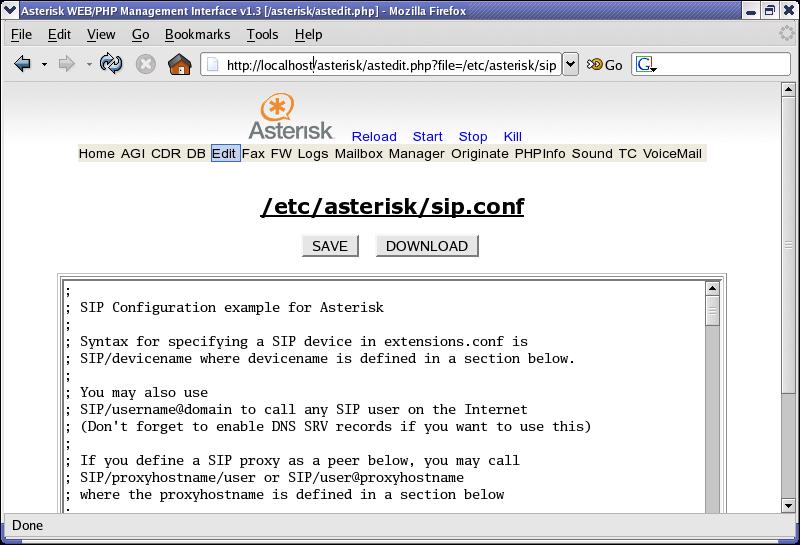Open the Tools menu
Viewport: 800px width, 545px height.
(x=262, y=34)
